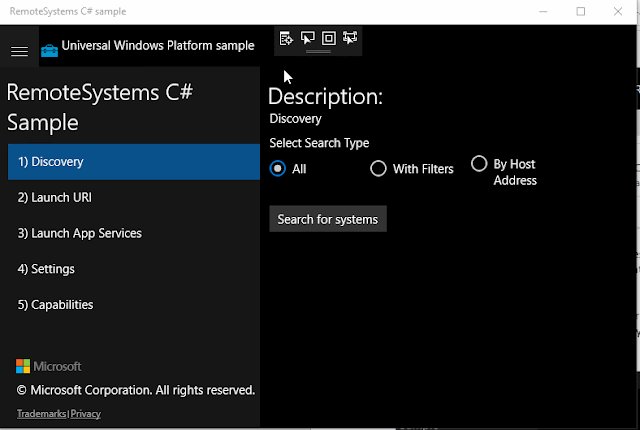Image resolution: width=640 pixels, height=430 pixels.
Task: Open the Trademarks link
Action: pos(41,414)
